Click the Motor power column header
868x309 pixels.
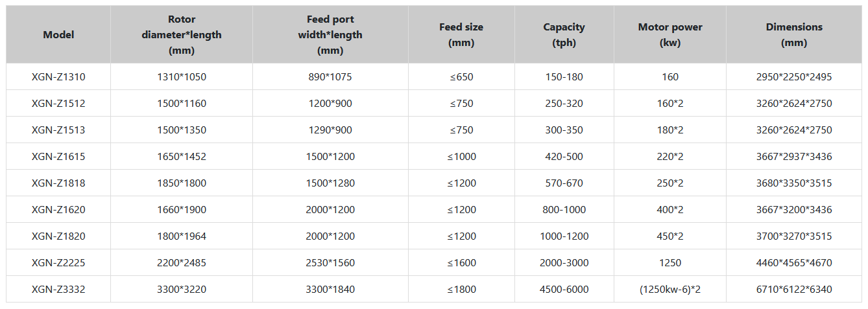[670, 35]
